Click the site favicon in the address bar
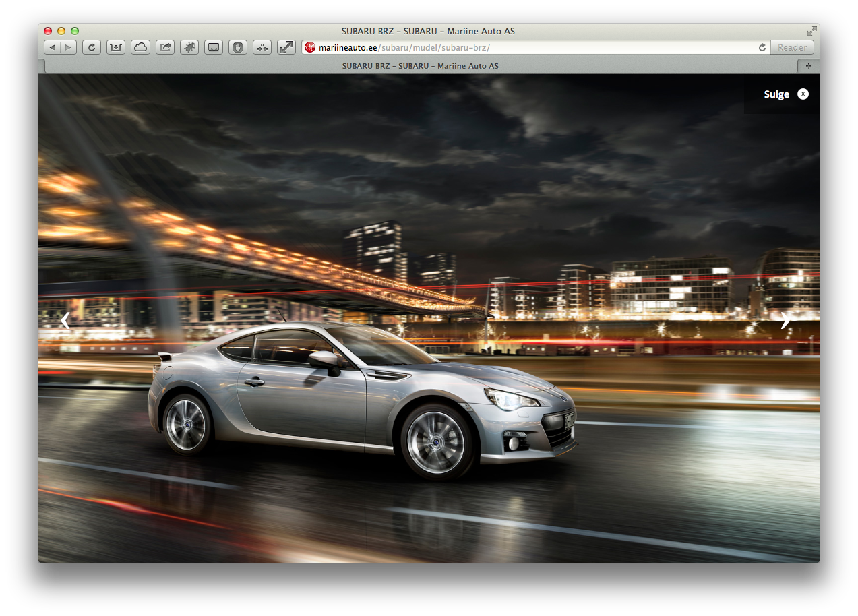Screen dimensions: 858x616 pos(310,47)
